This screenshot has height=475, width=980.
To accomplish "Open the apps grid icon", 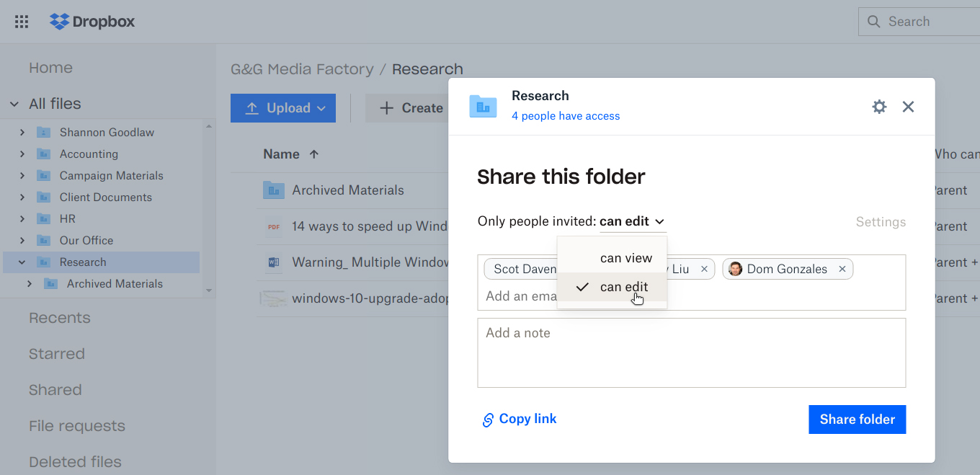I will click(x=21, y=21).
